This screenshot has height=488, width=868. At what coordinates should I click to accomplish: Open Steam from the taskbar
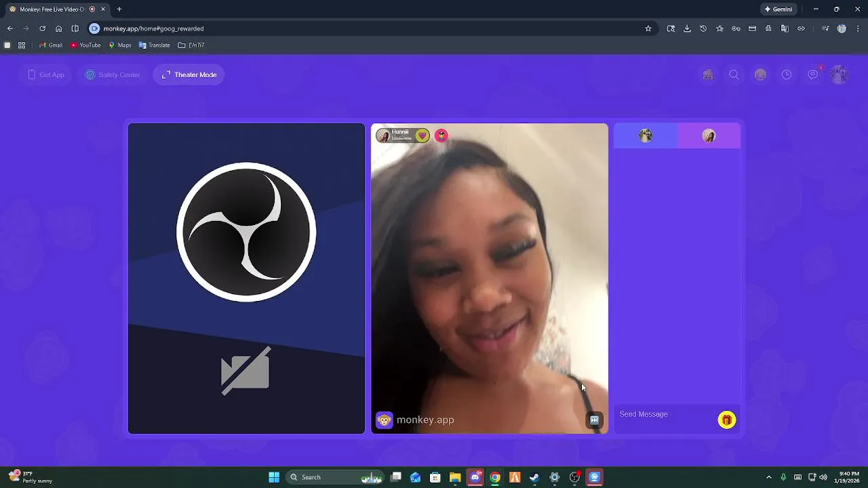pos(534,477)
